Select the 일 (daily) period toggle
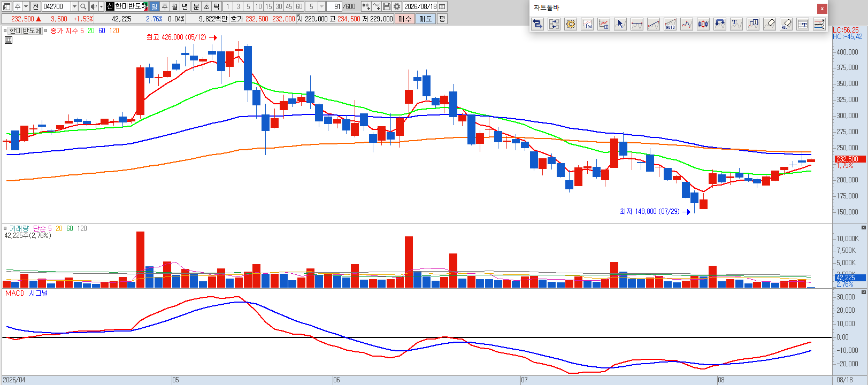Viewport: 868px width, 385px height. [154, 6]
